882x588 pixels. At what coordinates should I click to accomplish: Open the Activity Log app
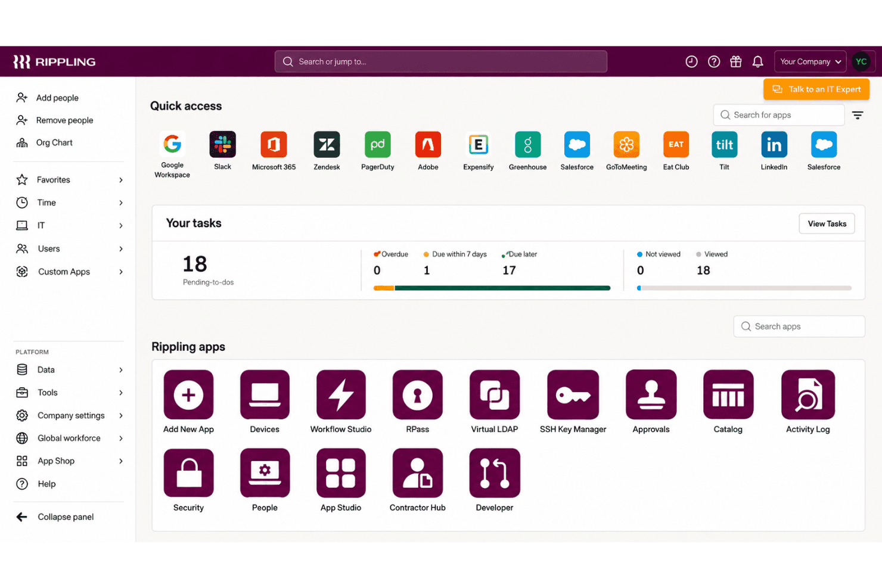pyautogui.click(x=808, y=394)
